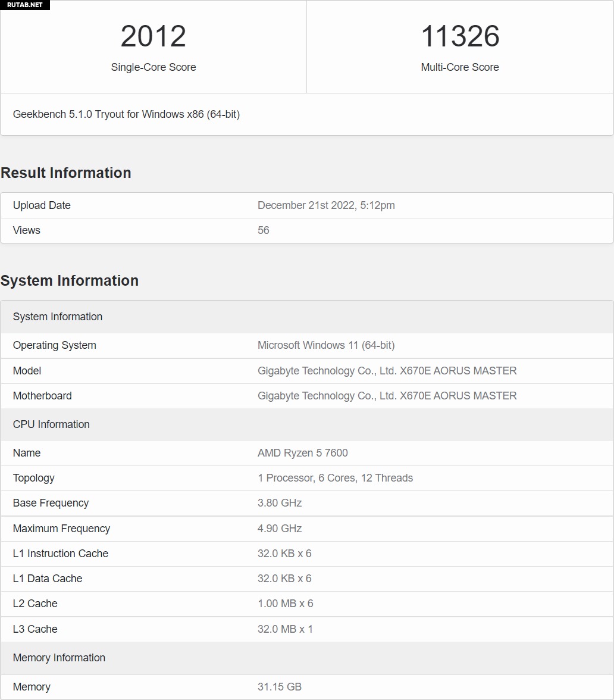Screen dimensions: 614x700
Task: Click the Model row's X670E AORUS MASTER value
Action: (387, 371)
